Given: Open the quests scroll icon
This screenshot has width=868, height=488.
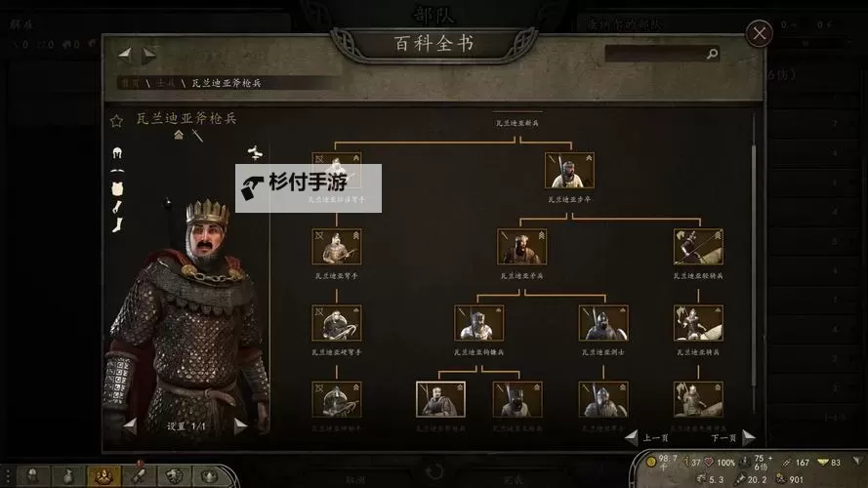Looking at the screenshot, I should pyautogui.click(x=139, y=475).
